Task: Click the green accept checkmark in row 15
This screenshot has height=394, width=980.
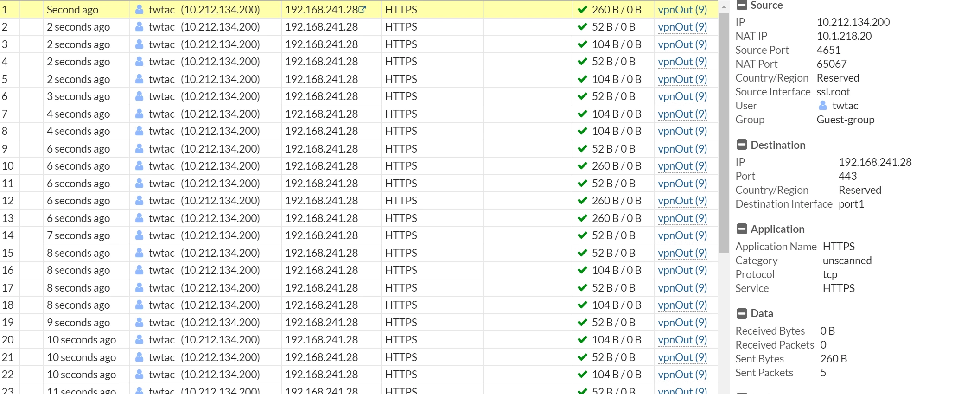Action: pos(582,253)
